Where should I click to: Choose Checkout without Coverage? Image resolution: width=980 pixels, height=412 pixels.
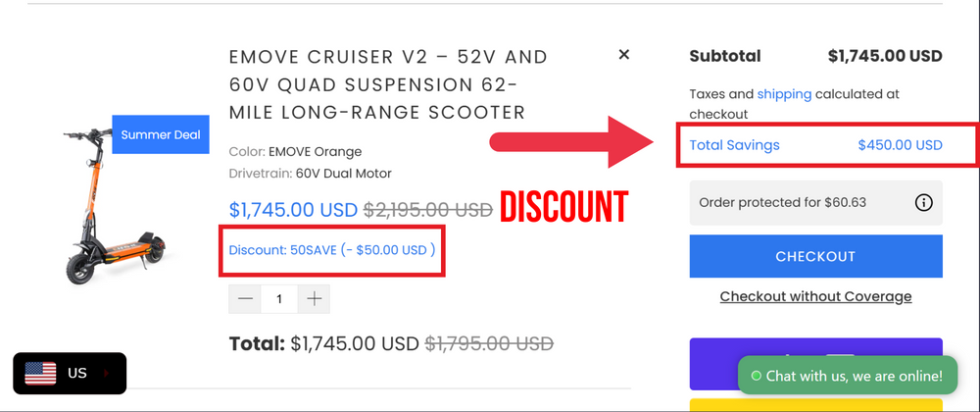tap(815, 296)
